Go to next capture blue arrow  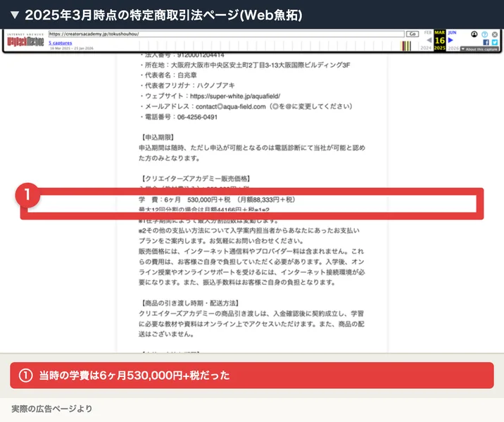click(451, 40)
